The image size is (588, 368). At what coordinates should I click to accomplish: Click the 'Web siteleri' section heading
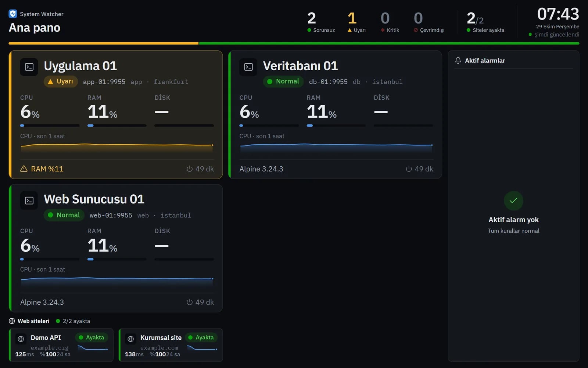(x=33, y=321)
